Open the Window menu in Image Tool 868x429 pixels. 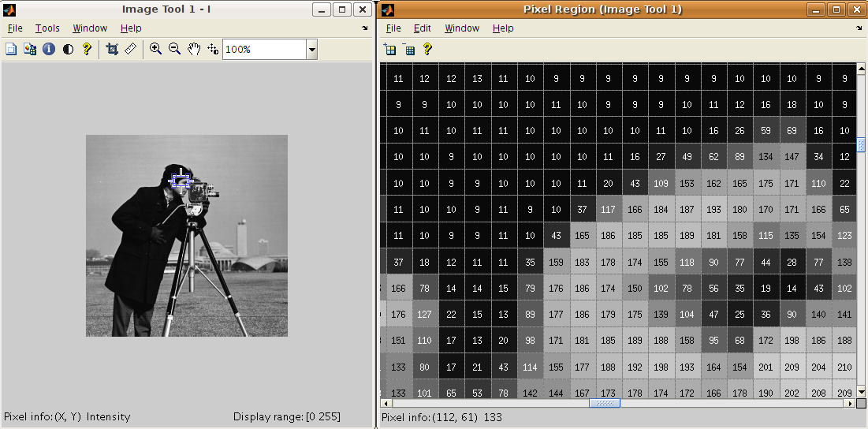pyautogui.click(x=90, y=28)
